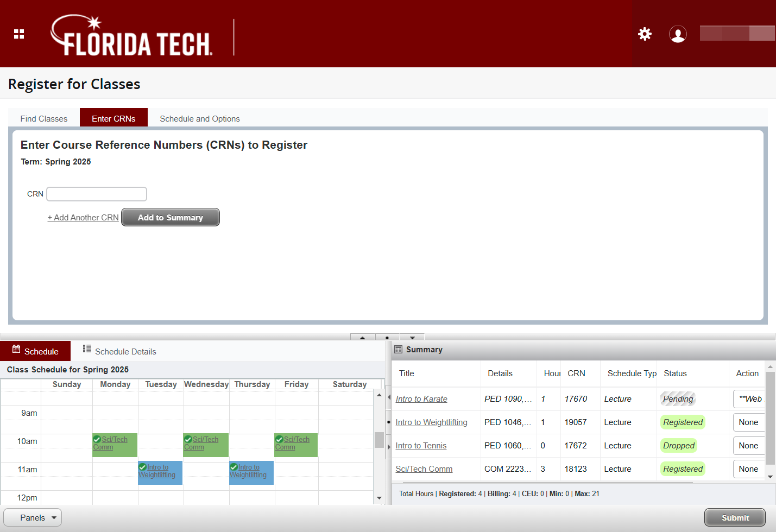776x532 pixels.
Task: Click schedule scrollbar down arrow
Action: point(379,498)
